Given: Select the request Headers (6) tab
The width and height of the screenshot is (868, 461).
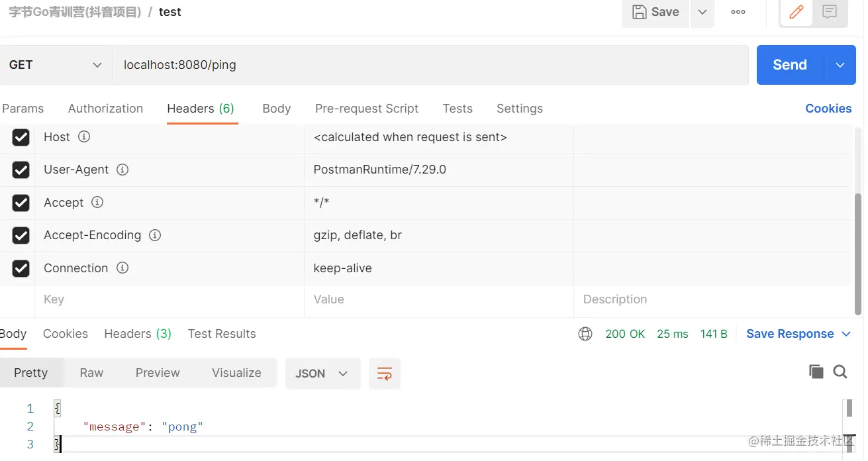Looking at the screenshot, I should (201, 109).
